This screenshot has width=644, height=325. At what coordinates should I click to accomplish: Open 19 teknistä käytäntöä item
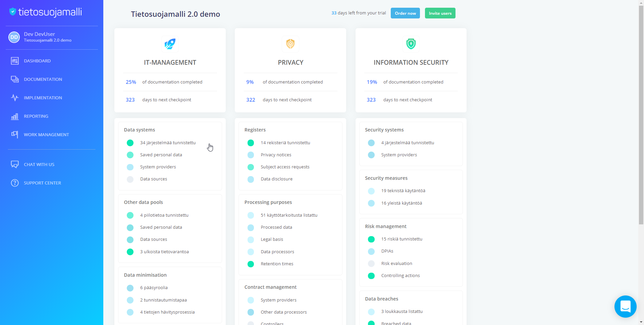(403, 191)
